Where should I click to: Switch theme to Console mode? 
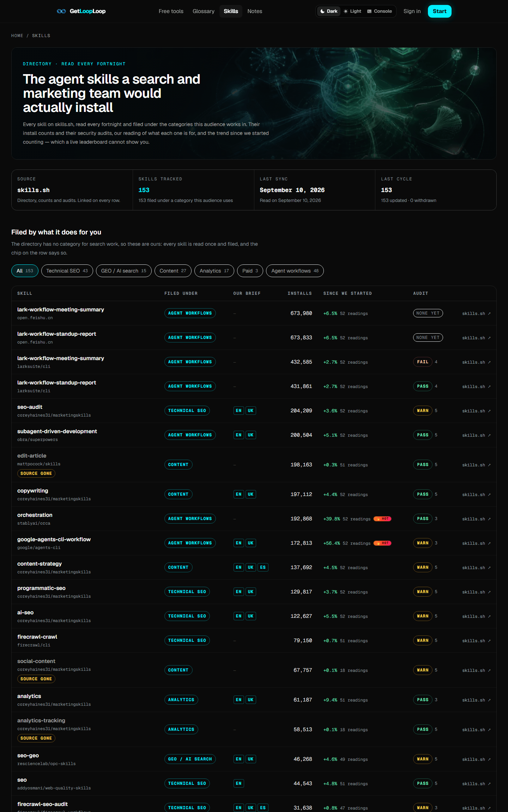[380, 11]
